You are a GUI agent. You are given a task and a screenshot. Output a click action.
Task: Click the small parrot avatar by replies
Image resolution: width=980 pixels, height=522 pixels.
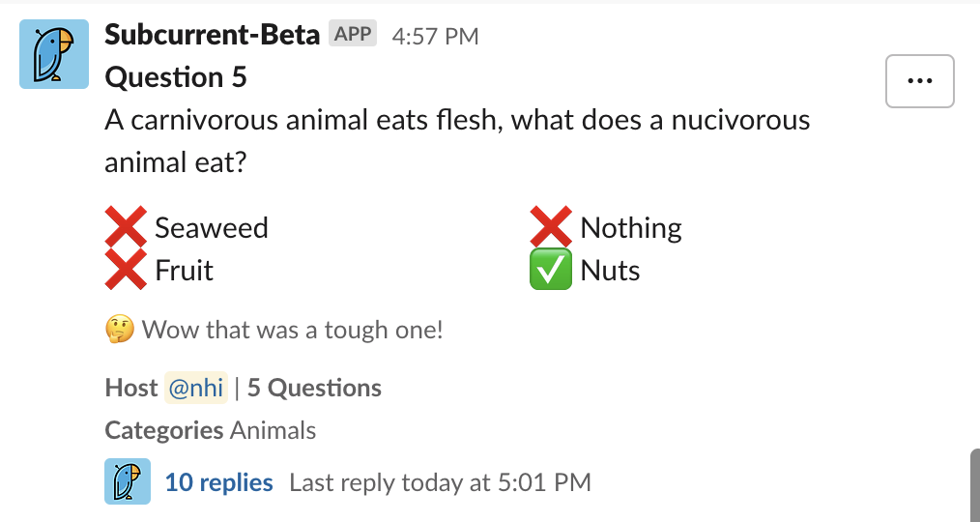[128, 481]
